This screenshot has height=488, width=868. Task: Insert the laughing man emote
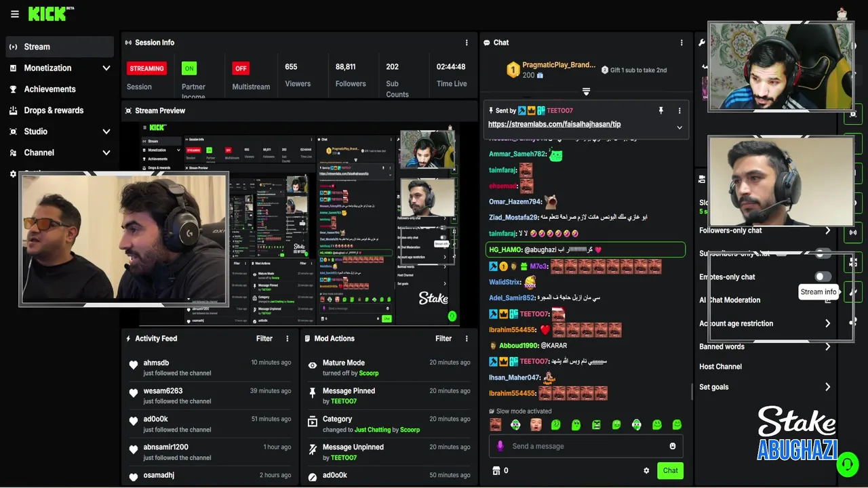pos(496,425)
